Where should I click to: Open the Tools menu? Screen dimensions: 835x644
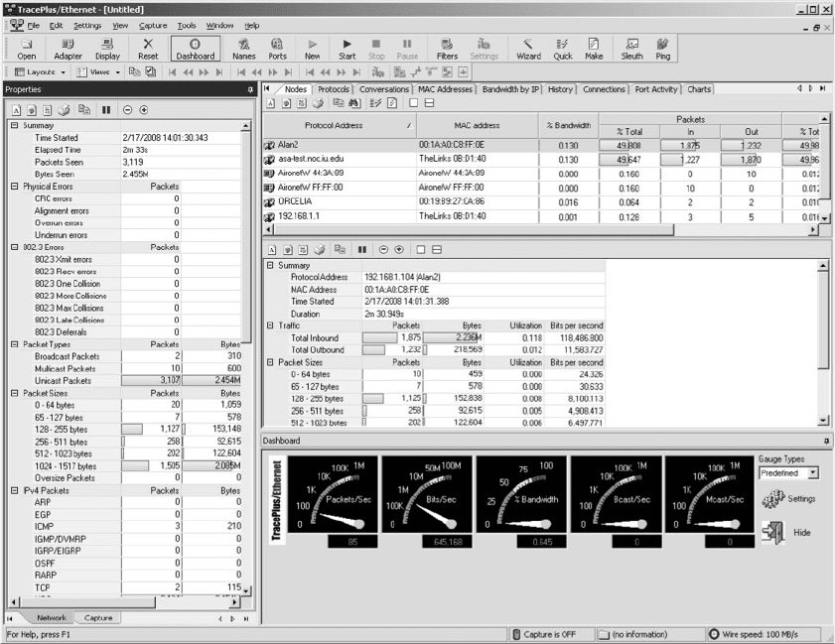pyautogui.click(x=187, y=26)
